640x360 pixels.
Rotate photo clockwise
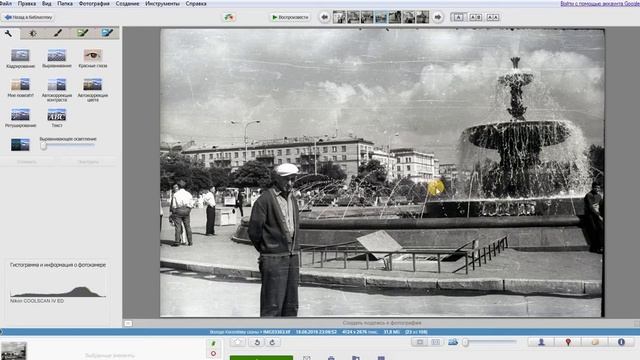pyautogui.click(x=272, y=342)
